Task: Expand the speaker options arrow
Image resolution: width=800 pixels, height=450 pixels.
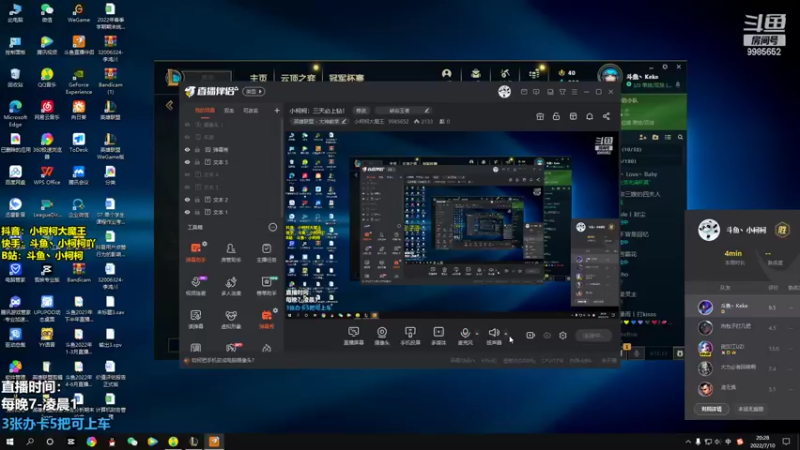Action: coord(506,333)
